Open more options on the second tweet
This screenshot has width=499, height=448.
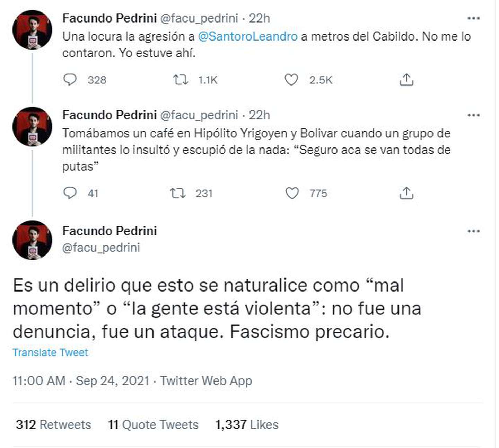tap(473, 115)
